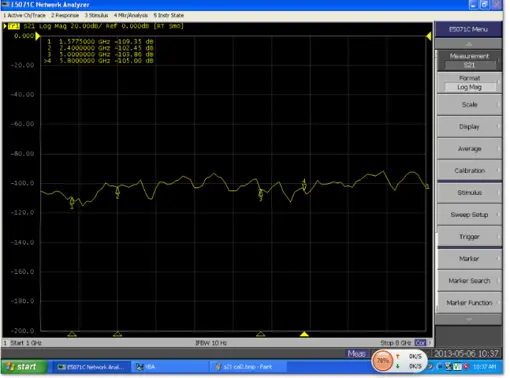Select marker 2 on the trace
Viewport: 510px width, 378px height.
coord(117,191)
